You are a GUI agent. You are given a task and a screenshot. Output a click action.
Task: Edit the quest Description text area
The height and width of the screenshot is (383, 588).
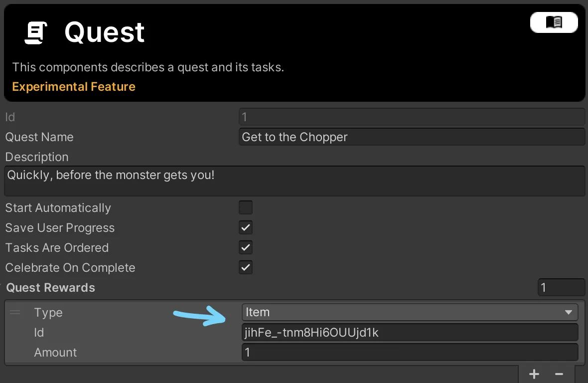294,181
